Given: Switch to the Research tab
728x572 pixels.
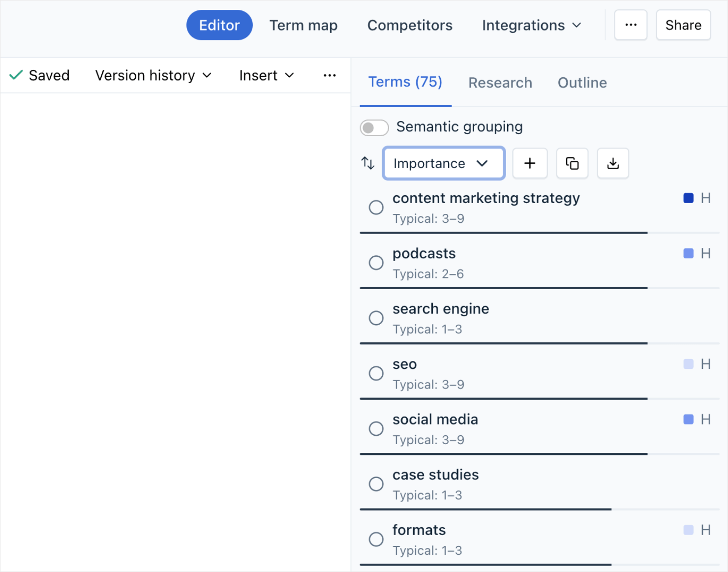Looking at the screenshot, I should (500, 83).
